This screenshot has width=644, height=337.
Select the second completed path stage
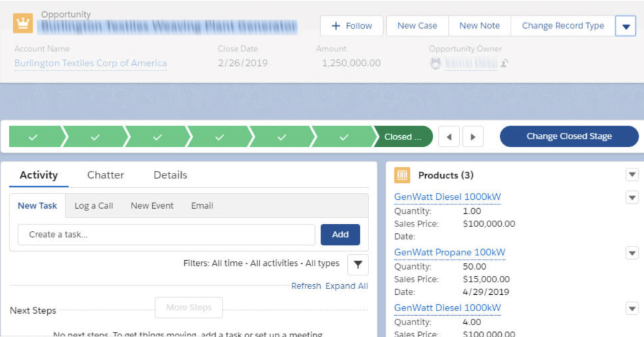point(96,136)
